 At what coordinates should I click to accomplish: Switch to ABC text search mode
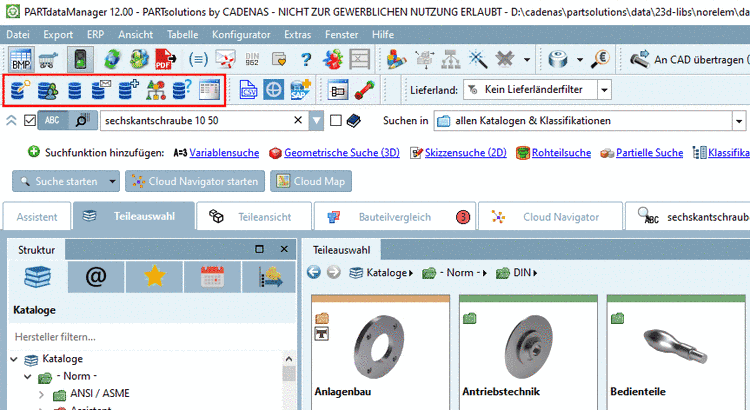pos(53,120)
